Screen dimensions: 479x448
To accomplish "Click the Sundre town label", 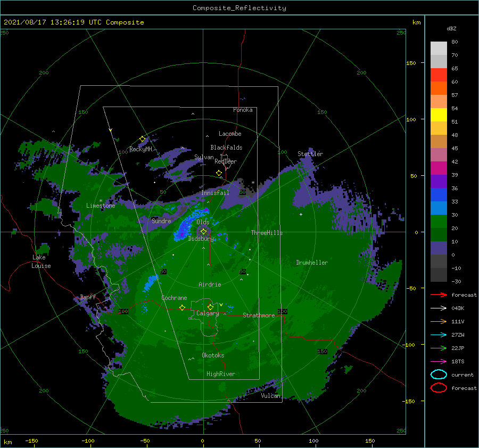I will (x=161, y=221).
